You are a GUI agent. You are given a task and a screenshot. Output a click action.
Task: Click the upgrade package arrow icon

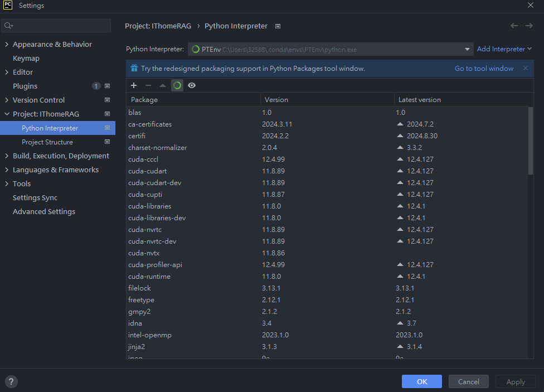163,85
